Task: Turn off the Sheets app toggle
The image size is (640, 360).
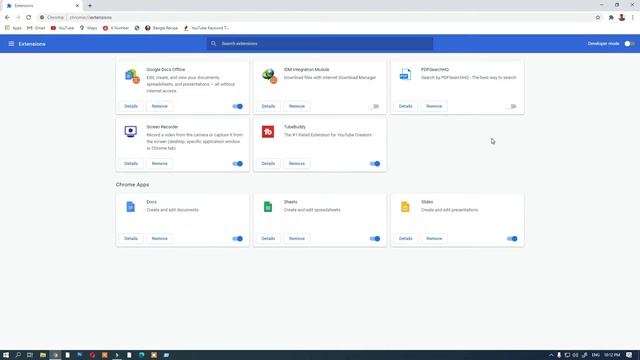Action: pos(375,239)
